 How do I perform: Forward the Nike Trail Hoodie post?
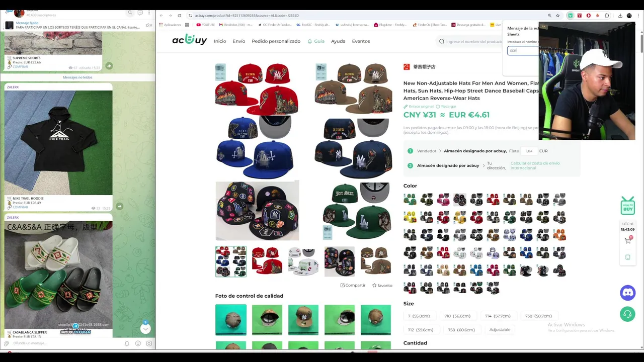(119, 206)
